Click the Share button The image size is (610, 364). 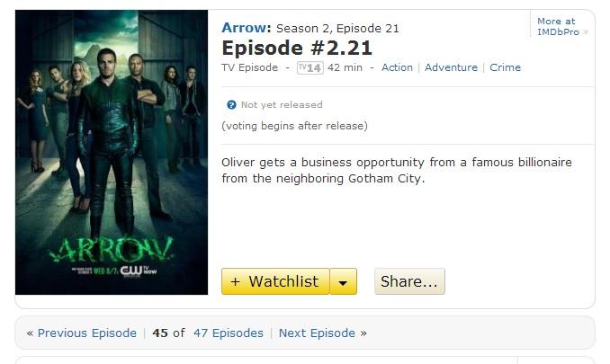pyautogui.click(x=409, y=281)
